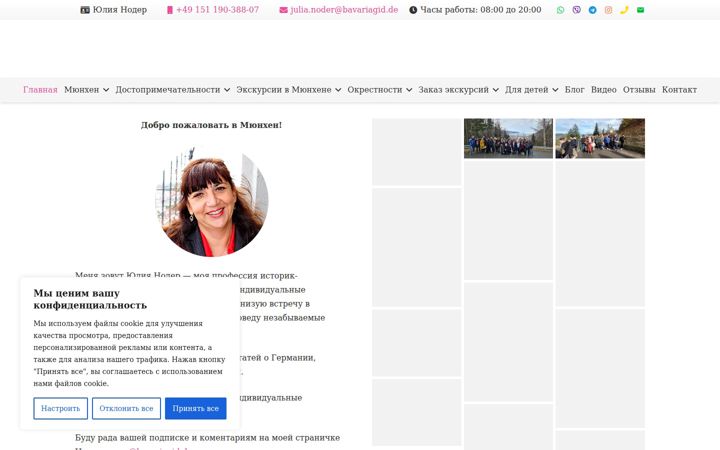Go to the Отзывы page
This screenshot has height=450, width=720.
click(x=639, y=90)
